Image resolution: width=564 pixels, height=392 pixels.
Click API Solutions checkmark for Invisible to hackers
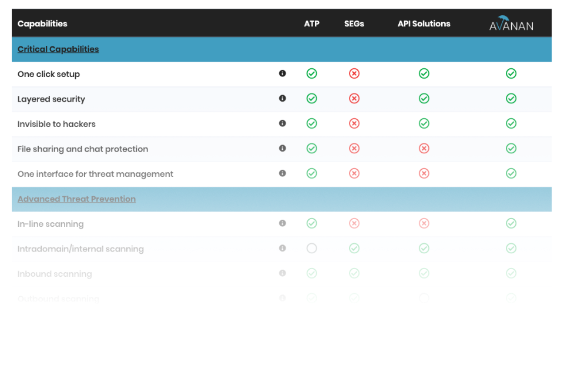pos(424,123)
